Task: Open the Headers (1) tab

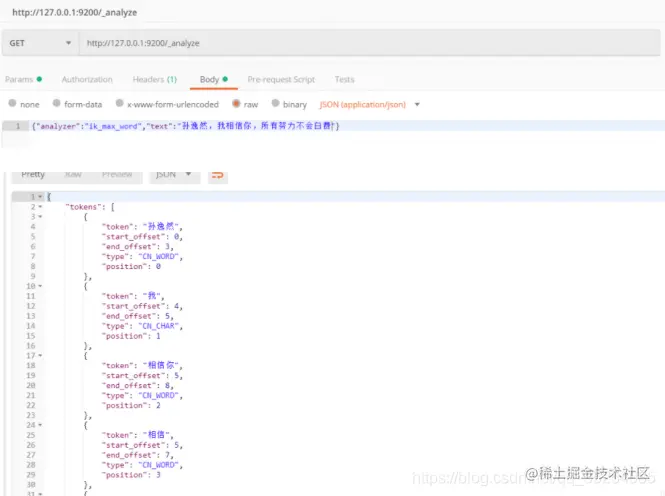Action: (x=154, y=79)
